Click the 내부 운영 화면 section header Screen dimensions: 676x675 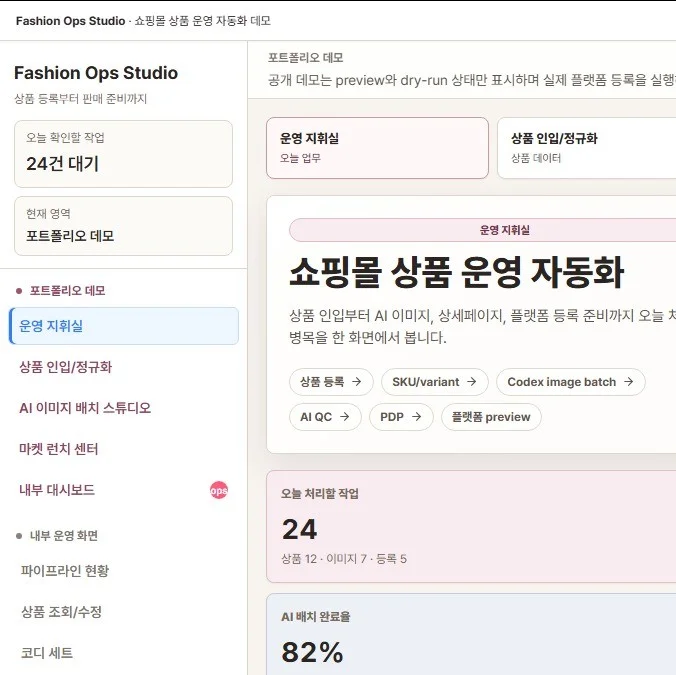[x=64, y=535]
